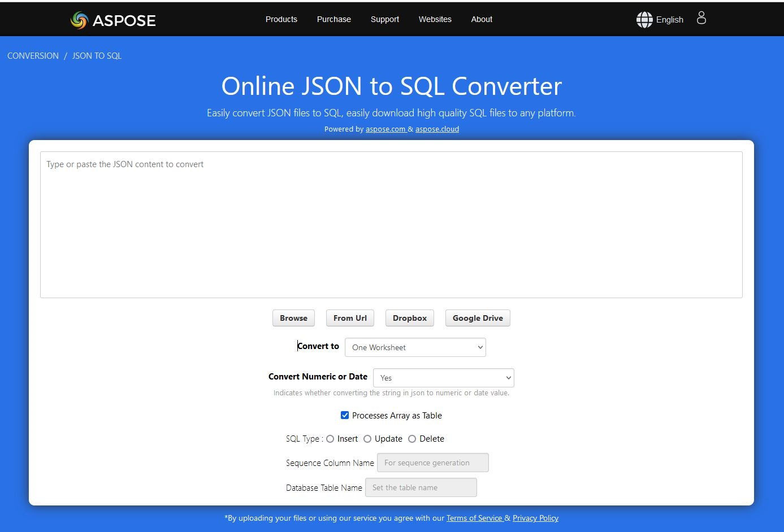Open the Websites menu
The width and height of the screenshot is (784, 532).
pyautogui.click(x=435, y=19)
